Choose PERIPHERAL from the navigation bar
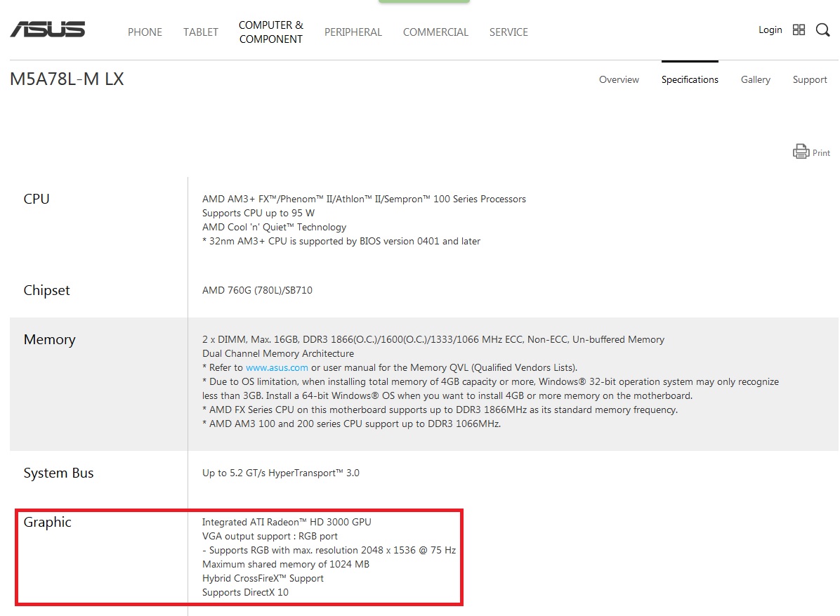The width and height of the screenshot is (840, 616). click(353, 32)
